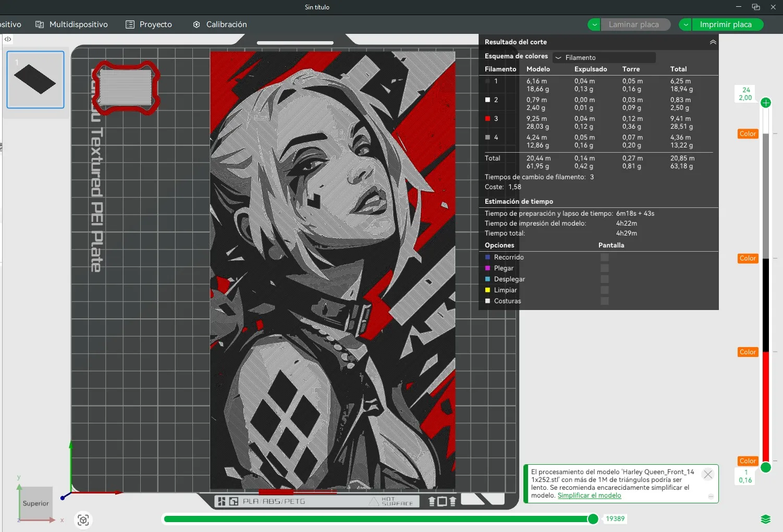Screen dimensions: 783x532
Task: Click the total time 4h29m value
Action: click(627, 233)
